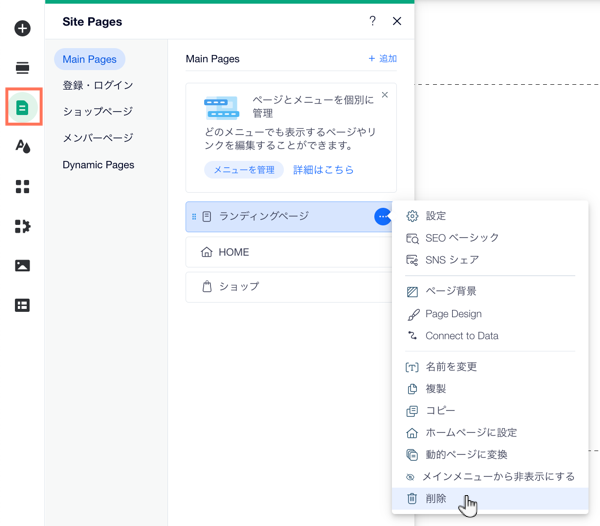Click the SNS シェア share icon

(x=412, y=260)
